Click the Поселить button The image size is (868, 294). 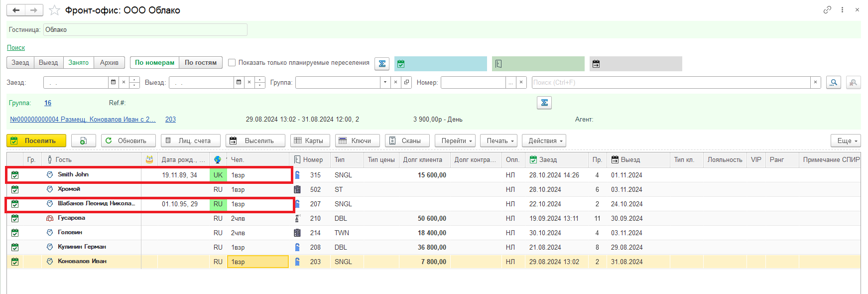(36, 141)
